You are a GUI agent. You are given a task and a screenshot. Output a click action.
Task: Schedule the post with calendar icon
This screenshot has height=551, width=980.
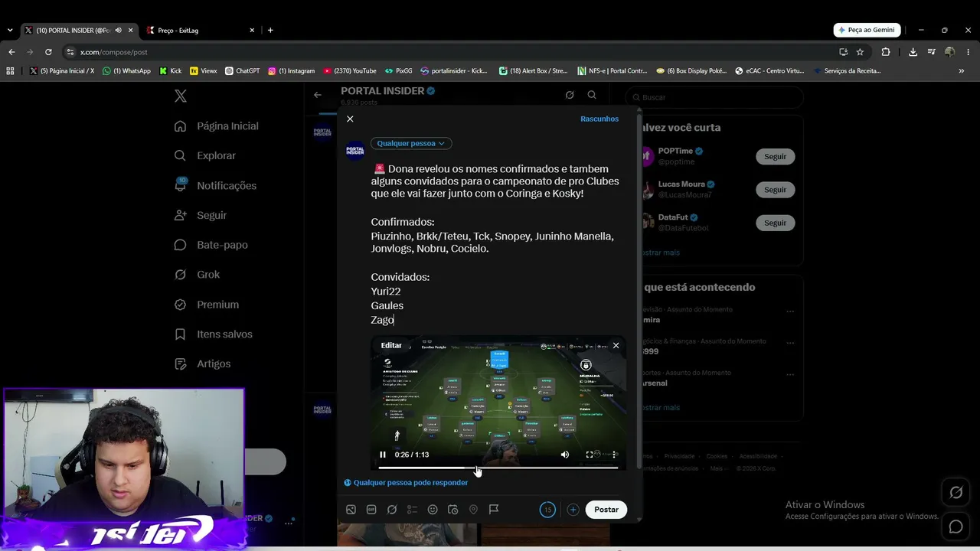(x=452, y=510)
